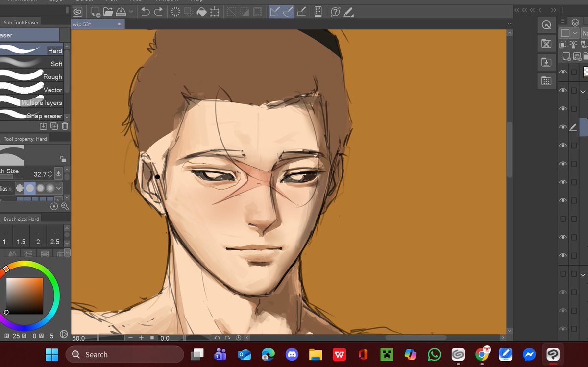
Task: Open Discord from the taskbar
Action: tap(293, 354)
